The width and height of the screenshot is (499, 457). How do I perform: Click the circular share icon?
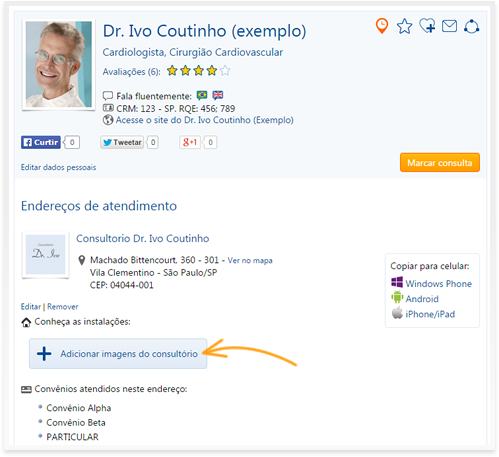tap(471, 26)
